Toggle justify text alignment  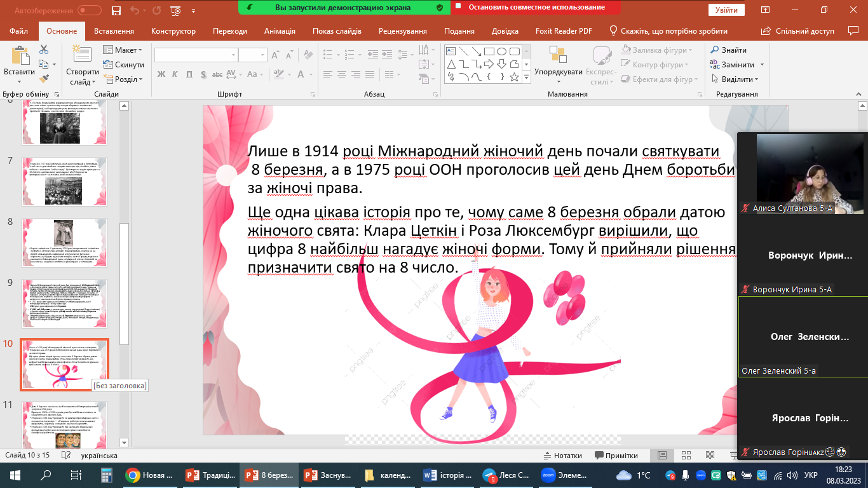[x=370, y=76]
